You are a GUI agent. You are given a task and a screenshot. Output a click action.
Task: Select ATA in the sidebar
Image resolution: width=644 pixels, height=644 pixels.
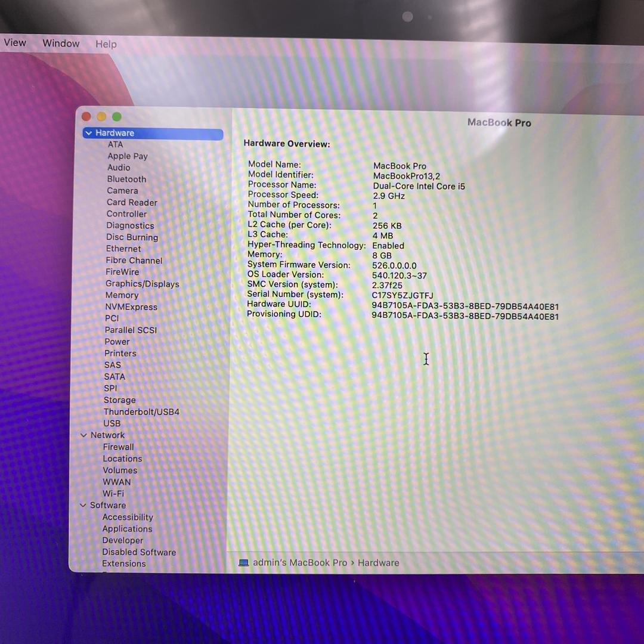(116, 144)
